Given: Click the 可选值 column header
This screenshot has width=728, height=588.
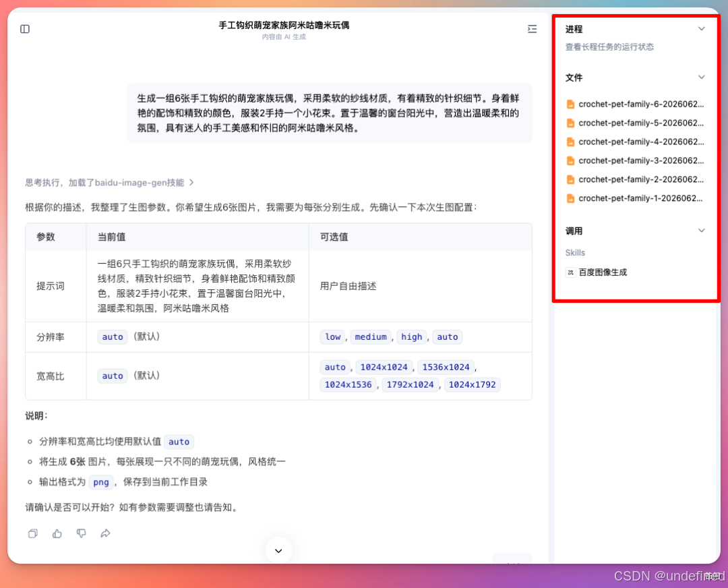Looking at the screenshot, I should [334, 237].
